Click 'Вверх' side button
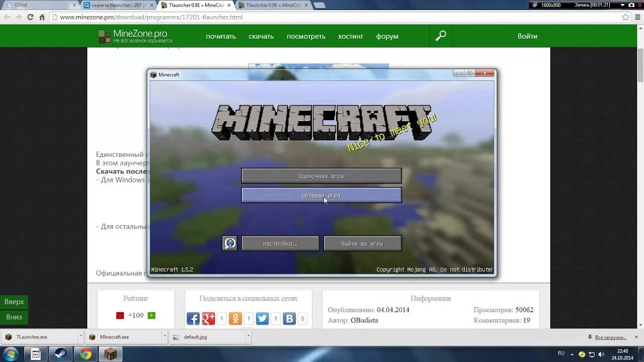 pyautogui.click(x=14, y=302)
